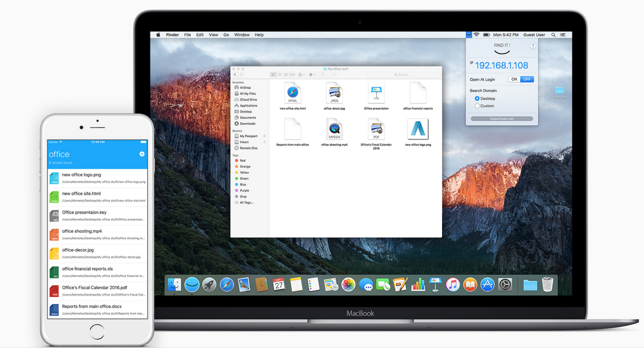Open the Find It help question mark
This screenshot has height=348, width=644.
533,46
